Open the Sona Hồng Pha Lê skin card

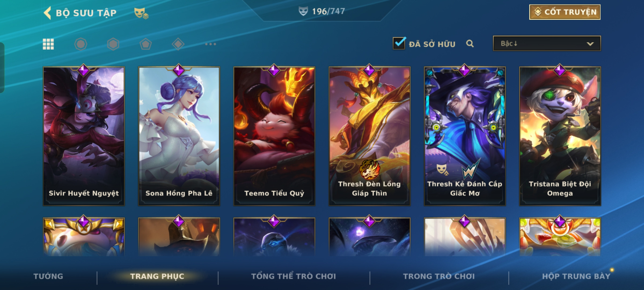[x=179, y=136]
